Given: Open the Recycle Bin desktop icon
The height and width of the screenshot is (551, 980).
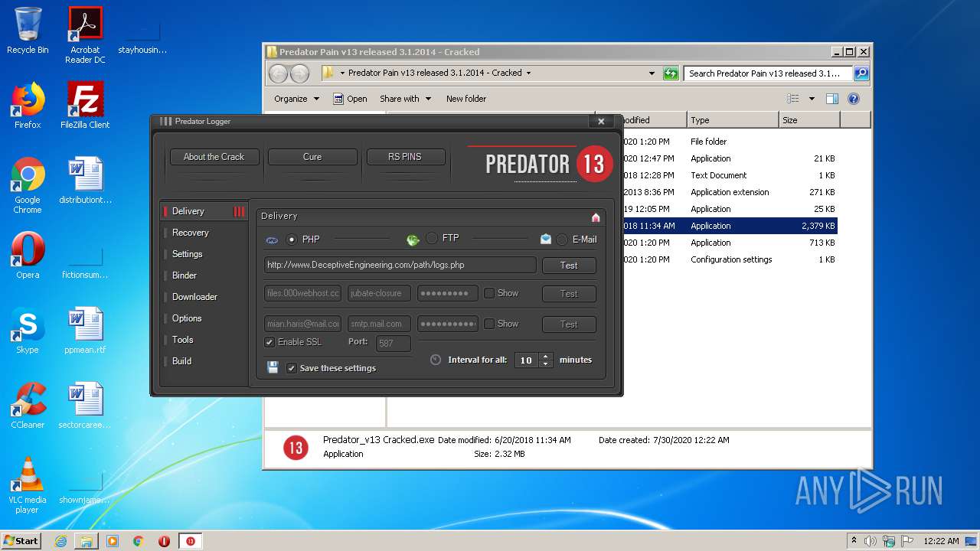Looking at the screenshot, I should click(28, 31).
